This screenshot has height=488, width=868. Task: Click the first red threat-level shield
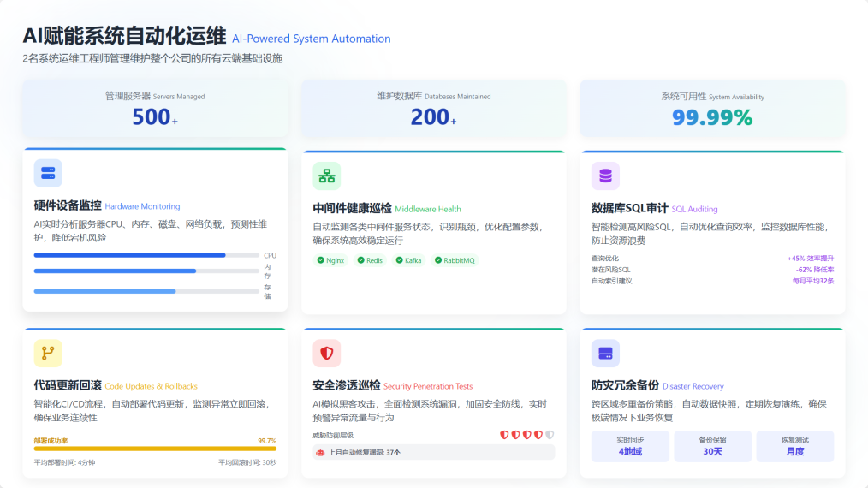pos(505,435)
